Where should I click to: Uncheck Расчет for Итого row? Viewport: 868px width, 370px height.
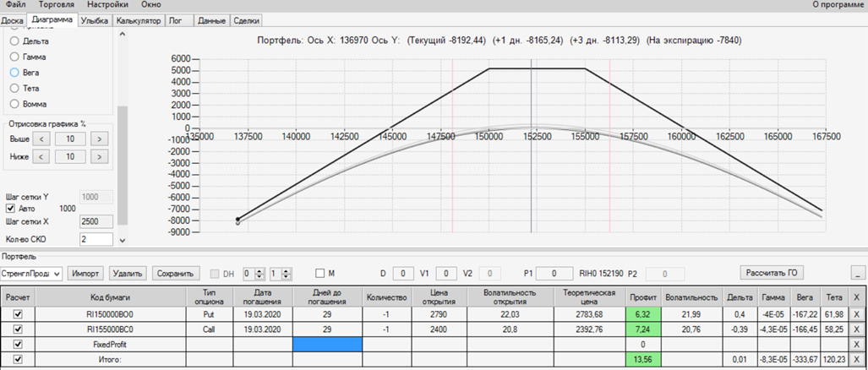coord(18,359)
